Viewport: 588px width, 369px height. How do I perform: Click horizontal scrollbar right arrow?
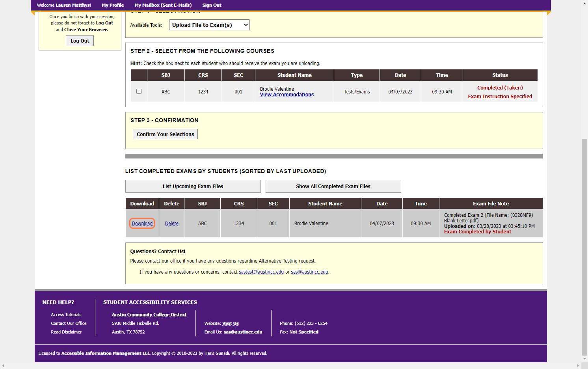(578, 366)
